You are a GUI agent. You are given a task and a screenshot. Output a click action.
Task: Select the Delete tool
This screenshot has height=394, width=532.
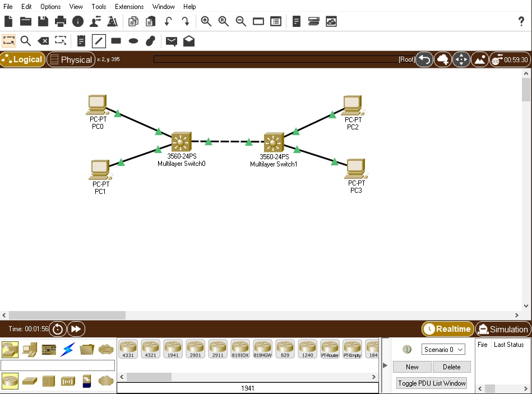click(x=43, y=40)
